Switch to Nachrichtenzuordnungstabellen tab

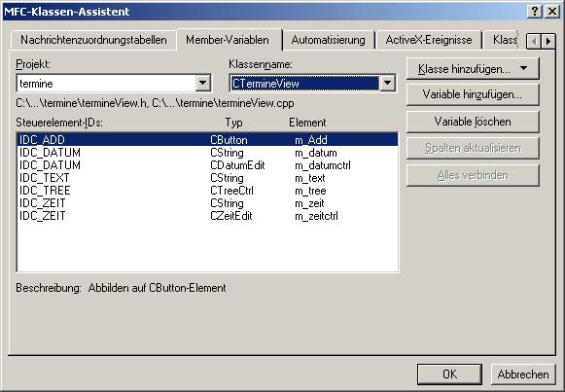click(x=93, y=40)
